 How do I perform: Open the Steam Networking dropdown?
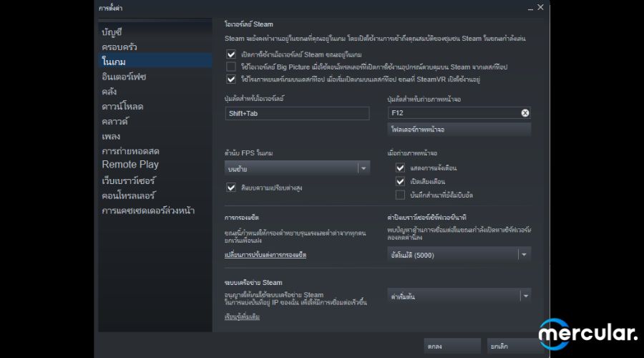point(459,296)
